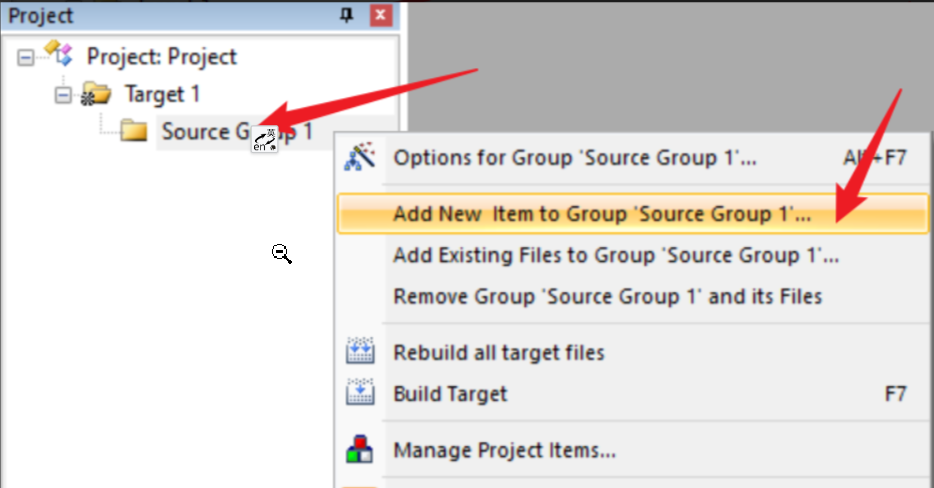Collapse the Target 1 tree node
The width and height of the screenshot is (934, 488).
(63, 95)
